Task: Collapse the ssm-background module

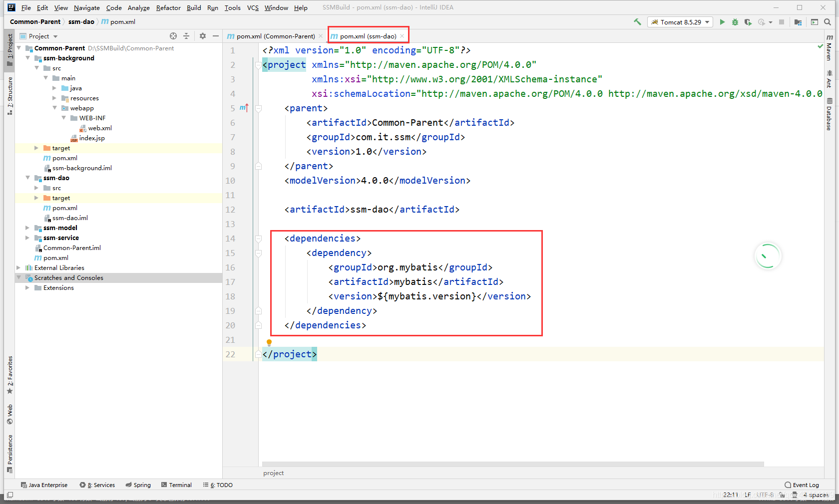Action: pos(27,58)
